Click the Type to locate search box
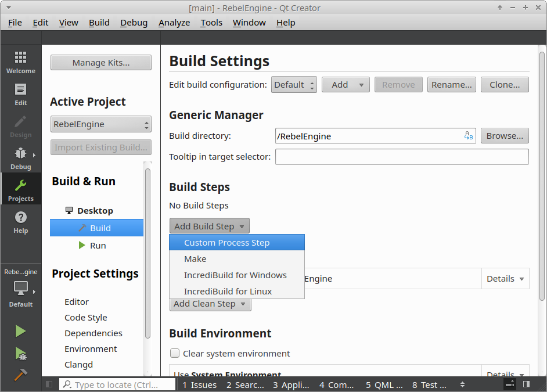547x392 pixels. (117, 384)
